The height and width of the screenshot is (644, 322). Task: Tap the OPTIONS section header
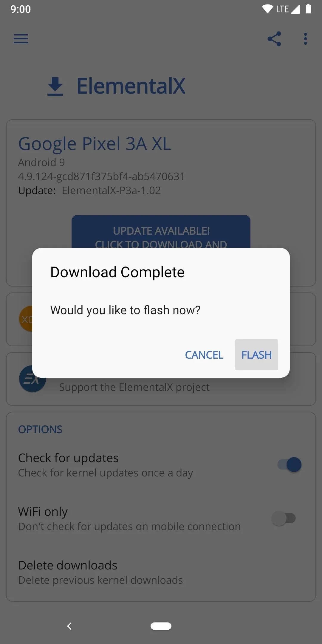tap(40, 430)
